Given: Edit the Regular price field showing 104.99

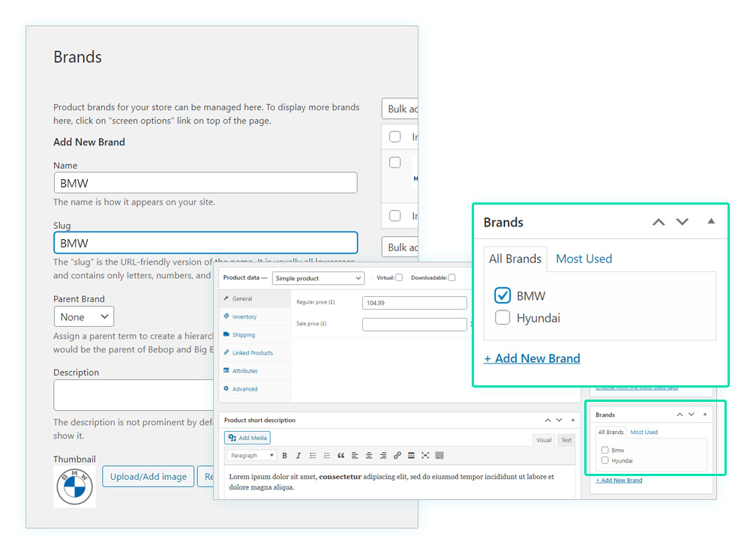Looking at the screenshot, I should click(414, 303).
